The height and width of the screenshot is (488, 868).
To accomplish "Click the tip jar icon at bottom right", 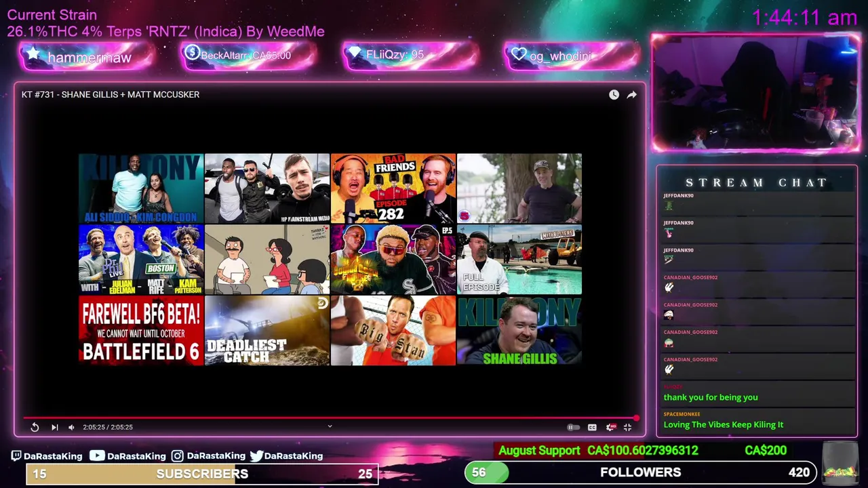I will click(x=840, y=464).
